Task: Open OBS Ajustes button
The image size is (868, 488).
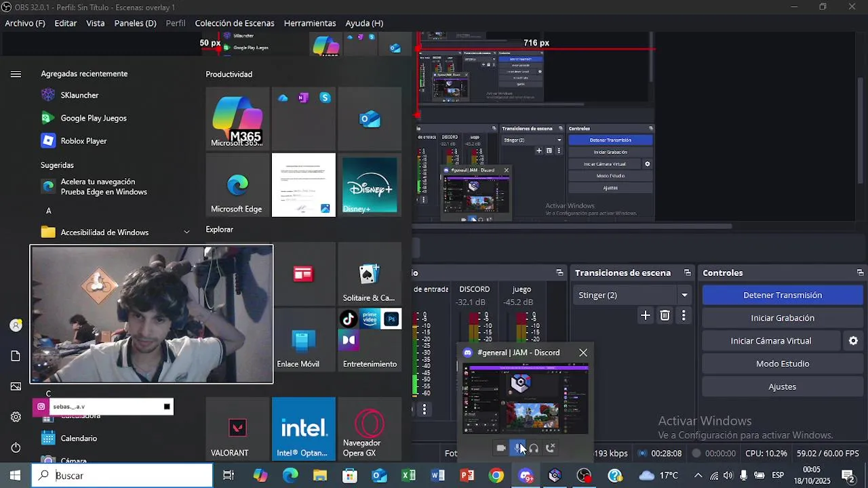Action: [x=783, y=386]
